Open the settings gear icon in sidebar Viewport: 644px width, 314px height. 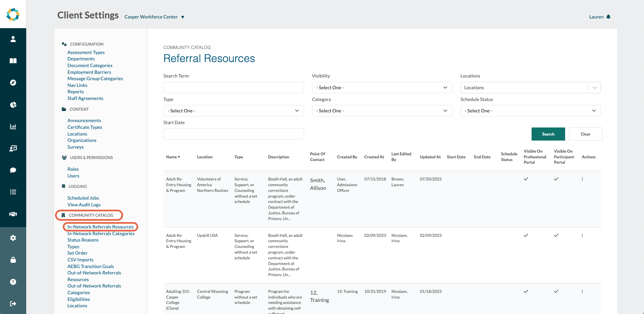coord(13,238)
